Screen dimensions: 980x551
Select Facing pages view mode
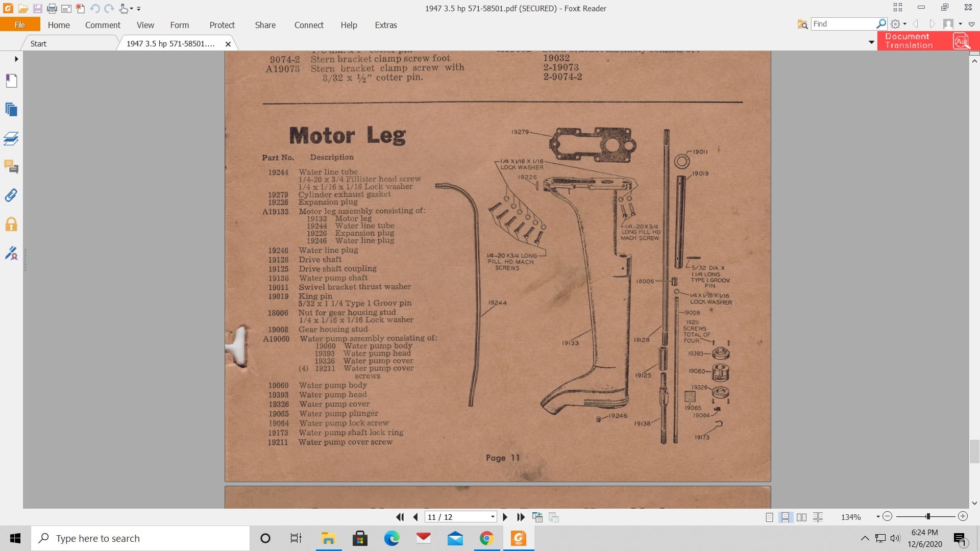tap(801, 517)
